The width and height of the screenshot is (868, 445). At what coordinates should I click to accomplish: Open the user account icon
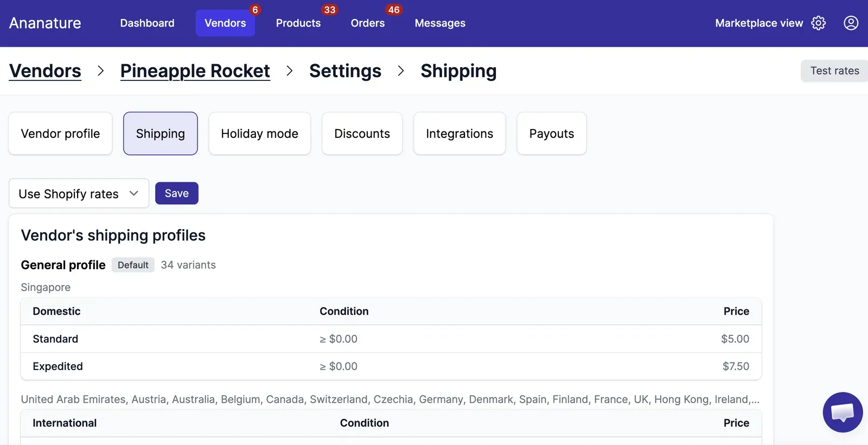pos(851,23)
